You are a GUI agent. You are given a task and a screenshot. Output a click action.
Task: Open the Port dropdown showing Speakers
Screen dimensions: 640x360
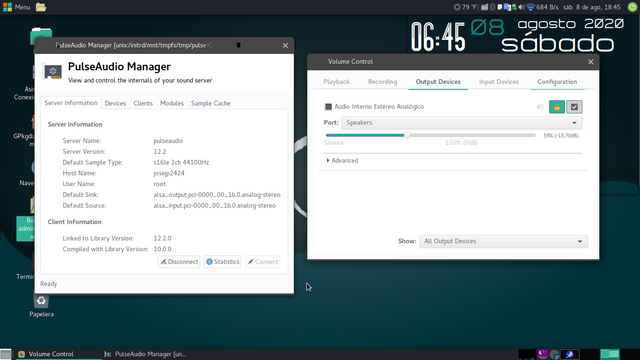(x=462, y=122)
